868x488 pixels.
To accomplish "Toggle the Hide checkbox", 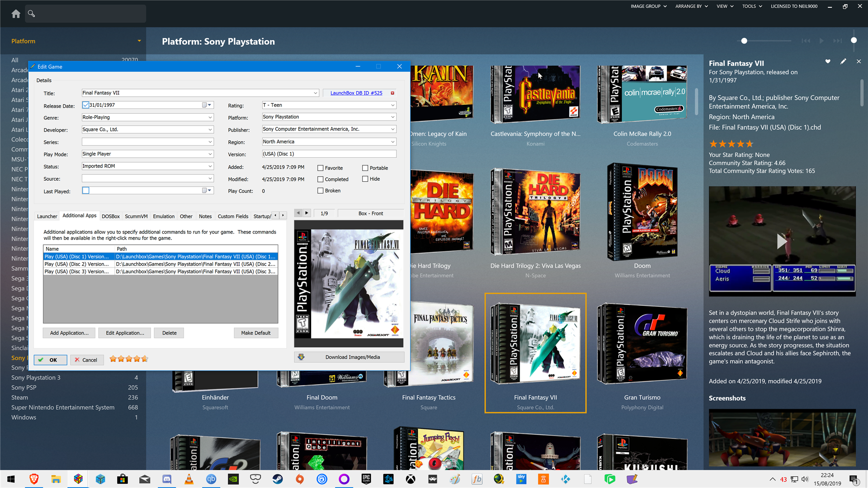I will pos(365,179).
